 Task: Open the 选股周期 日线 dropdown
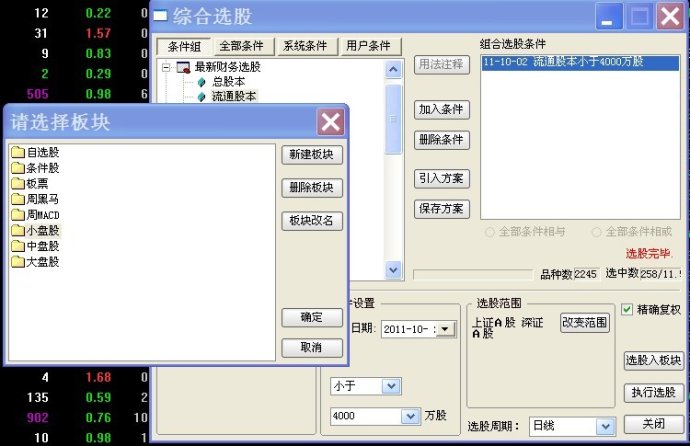(606, 426)
